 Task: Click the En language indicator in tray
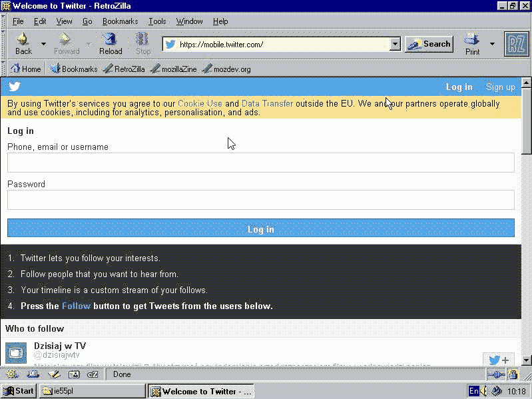tap(473, 391)
